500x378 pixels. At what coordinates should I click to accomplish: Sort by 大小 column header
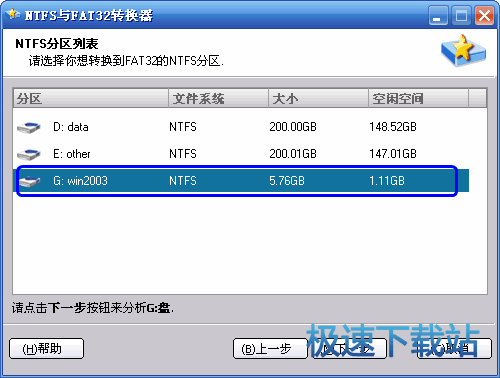pos(318,98)
